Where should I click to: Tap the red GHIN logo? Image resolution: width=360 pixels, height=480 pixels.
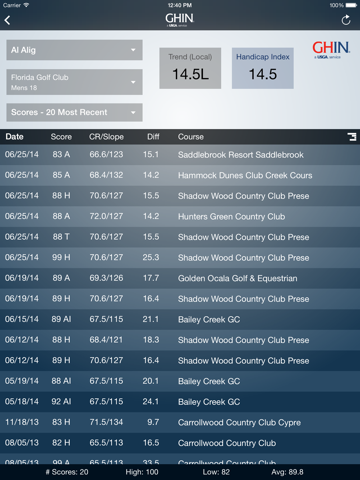331,50
